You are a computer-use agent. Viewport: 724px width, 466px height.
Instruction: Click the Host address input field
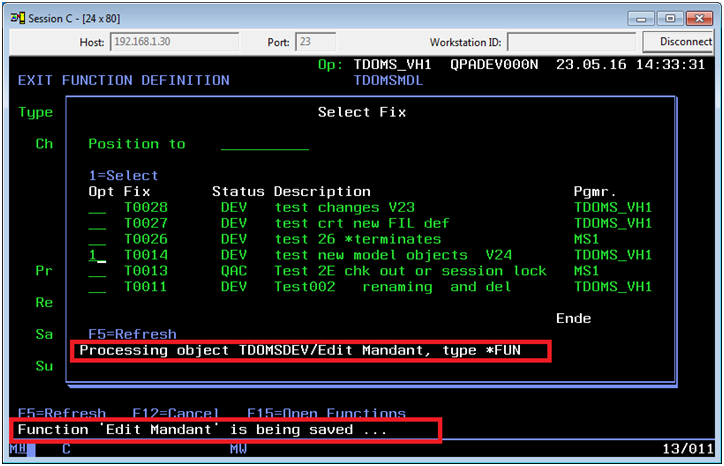coord(174,42)
